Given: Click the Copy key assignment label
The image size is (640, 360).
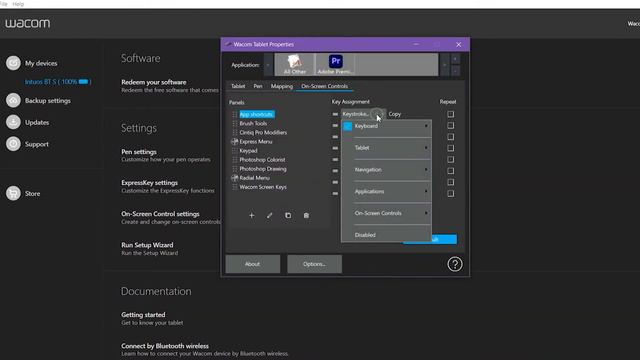Looking at the screenshot, I should (x=394, y=114).
